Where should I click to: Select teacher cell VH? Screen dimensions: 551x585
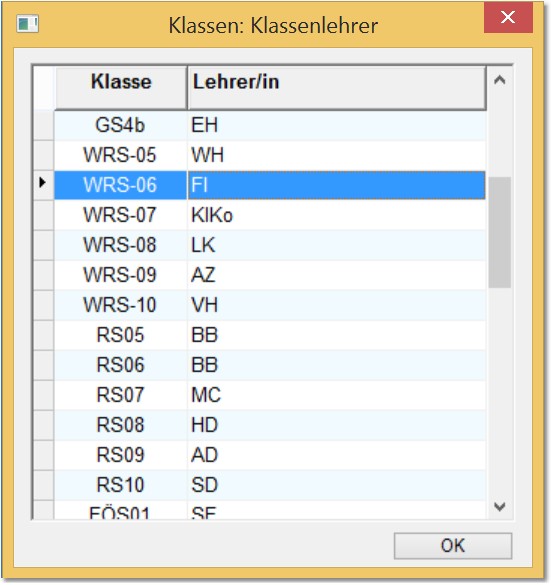click(336, 305)
